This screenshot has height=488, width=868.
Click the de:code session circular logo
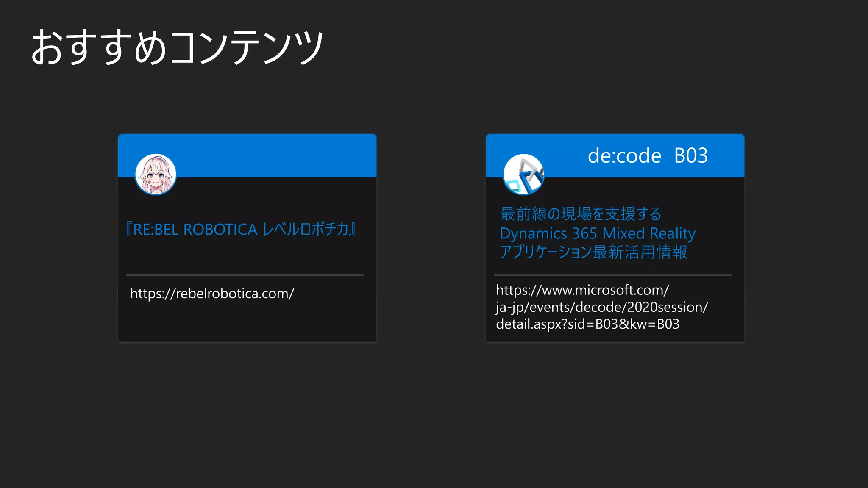(x=523, y=174)
